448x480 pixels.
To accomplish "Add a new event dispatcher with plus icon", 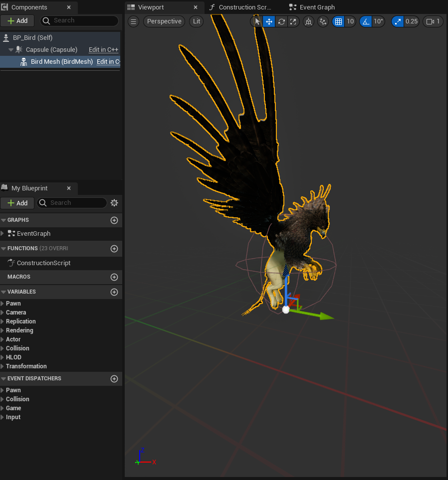I will click(114, 379).
